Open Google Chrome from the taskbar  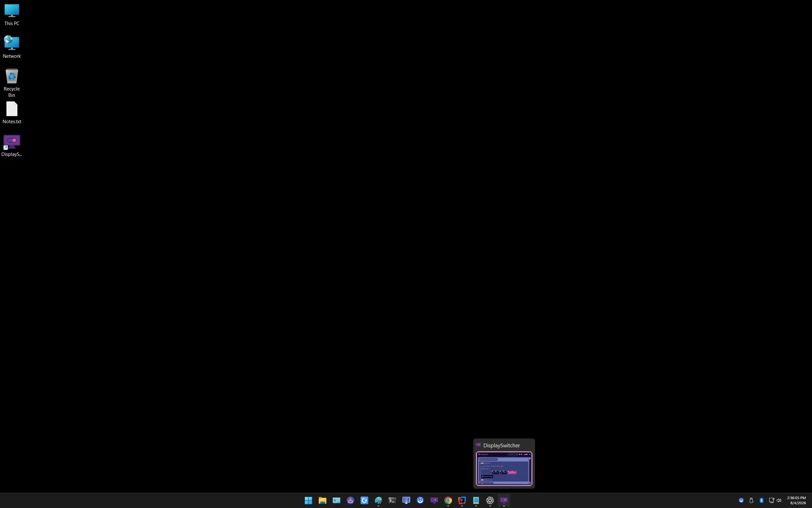point(448,500)
